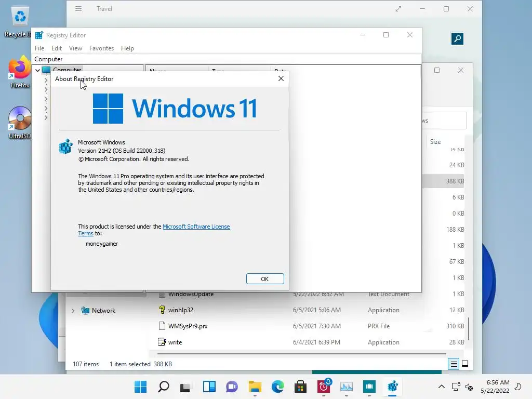The height and width of the screenshot is (399, 532).
Task: Click the expand arrows icon in Travel window
Action: coord(398,9)
